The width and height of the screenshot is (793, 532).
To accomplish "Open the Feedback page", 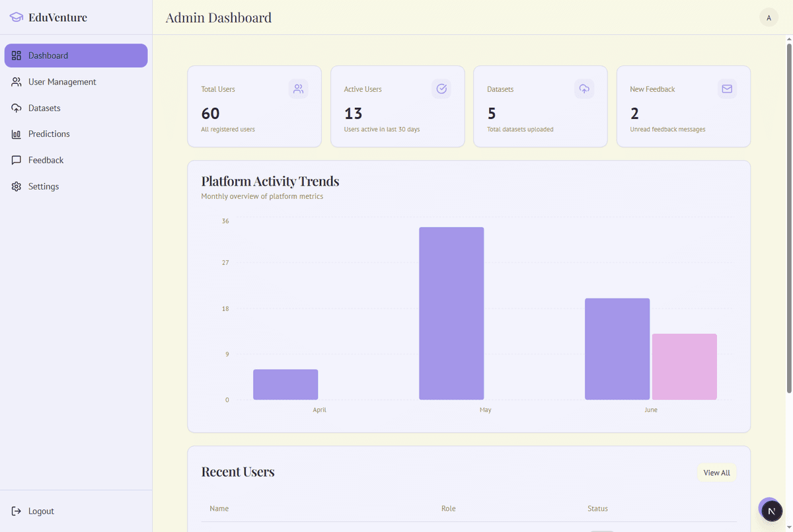I will click(x=76, y=160).
